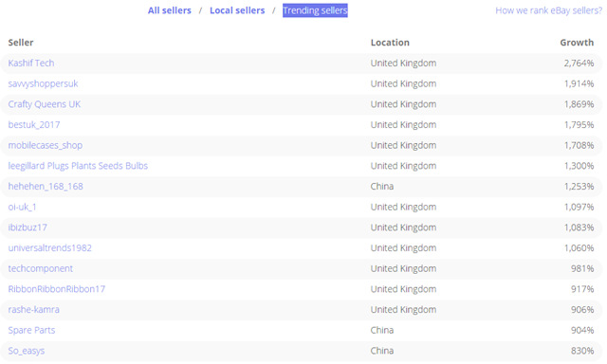Select the Trending sellers tab
Viewport: 607px width, 364px height.
click(x=315, y=10)
